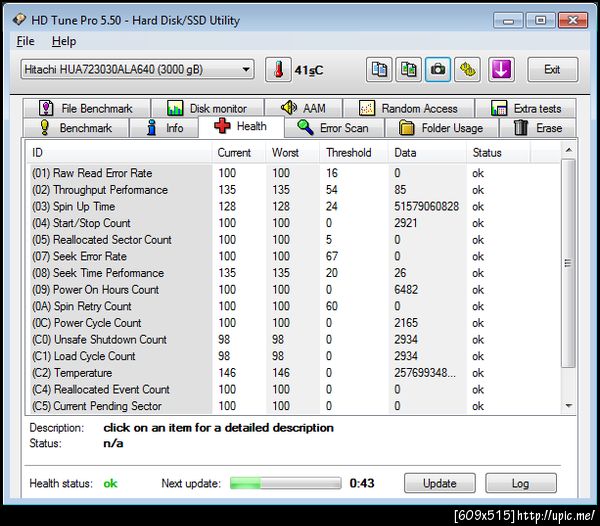
Task: Click the Data column header
Action: click(x=428, y=153)
